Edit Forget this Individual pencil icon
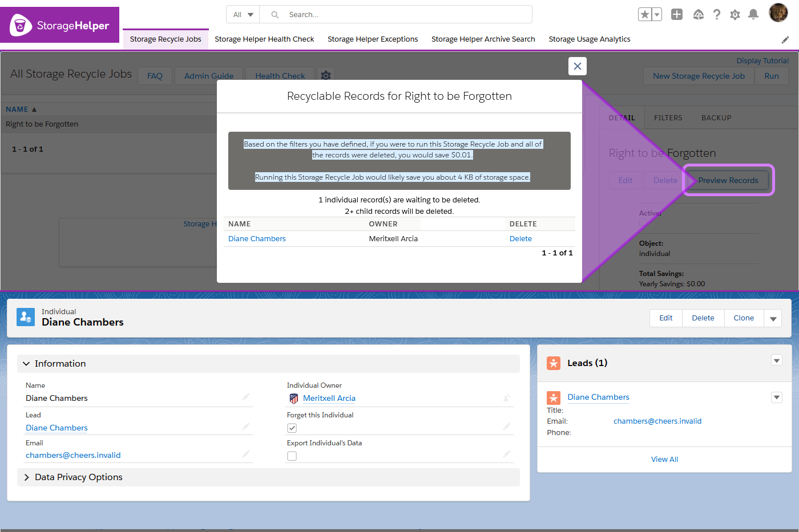Image resolution: width=799 pixels, height=532 pixels. (x=507, y=427)
